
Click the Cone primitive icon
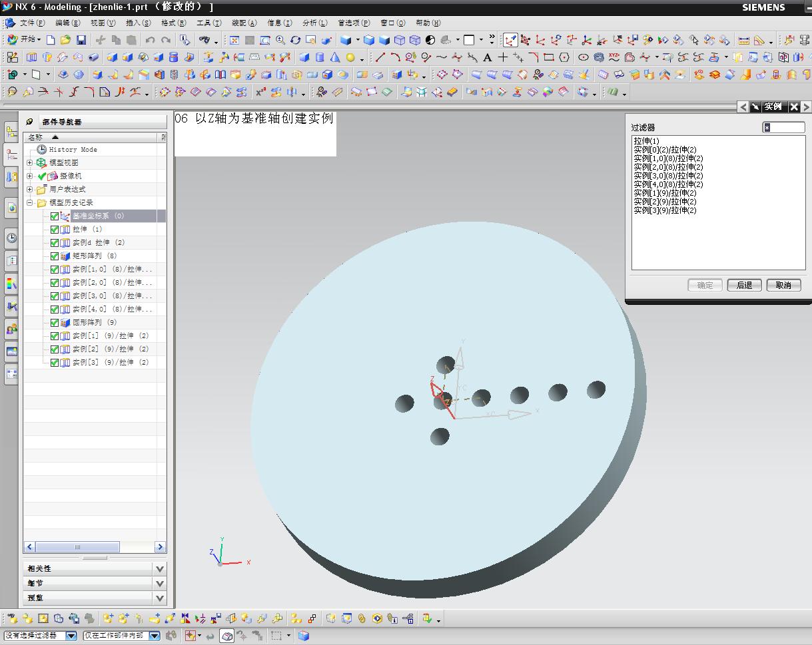point(335,57)
